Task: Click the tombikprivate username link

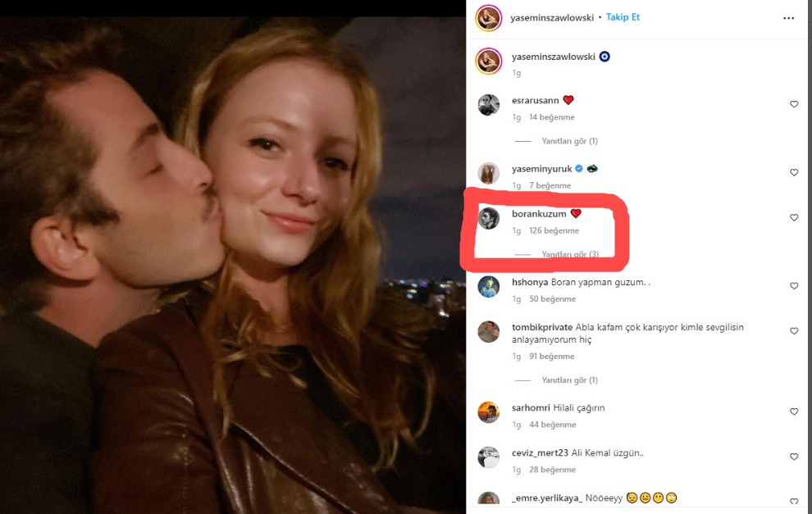Action: 541,327
